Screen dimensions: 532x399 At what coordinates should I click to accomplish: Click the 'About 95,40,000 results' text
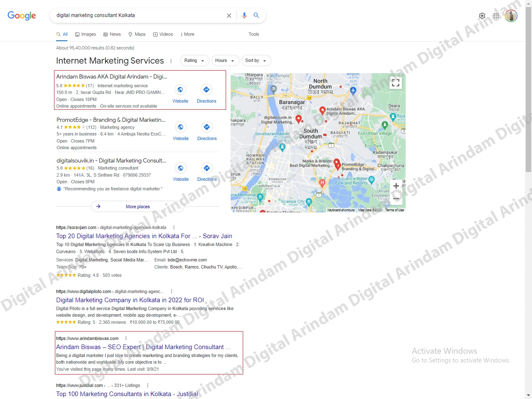click(95, 48)
